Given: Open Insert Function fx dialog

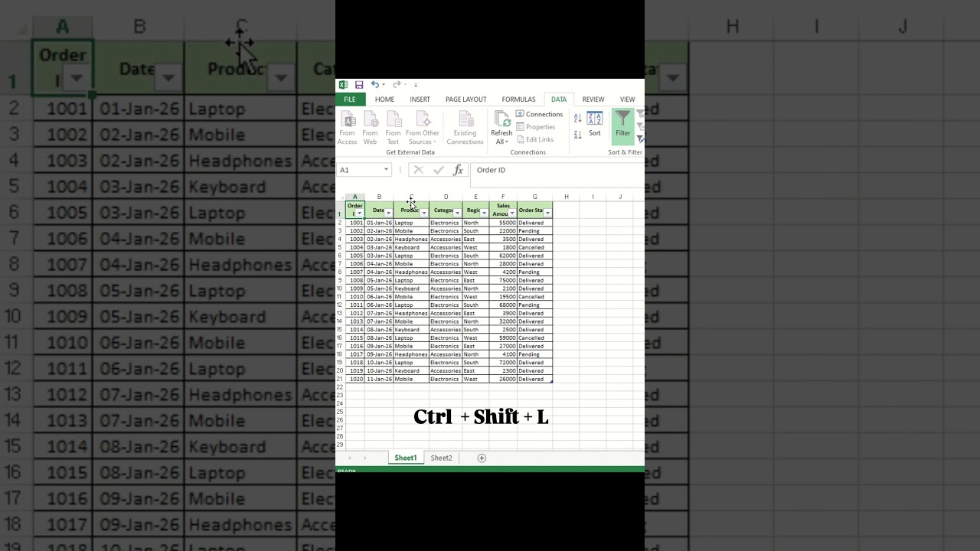Looking at the screenshot, I should tap(458, 170).
